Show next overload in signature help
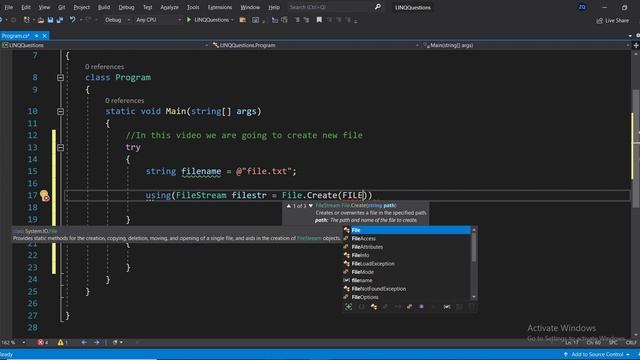640x360 pixels. pos(311,206)
